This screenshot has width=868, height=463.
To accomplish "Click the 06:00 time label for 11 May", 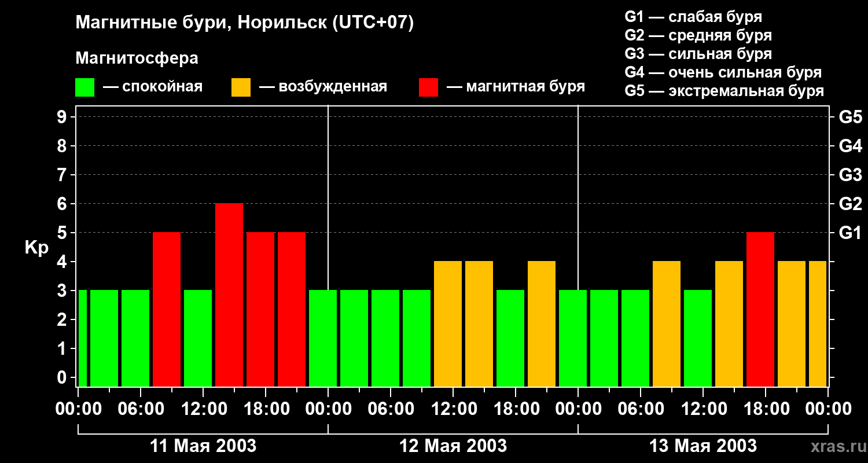I will 141,409.
